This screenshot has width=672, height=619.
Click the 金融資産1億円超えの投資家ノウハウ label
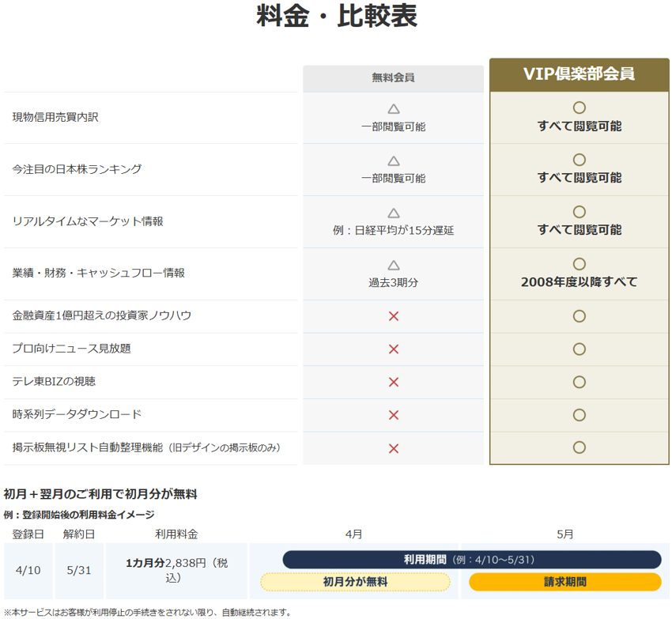coord(101,315)
